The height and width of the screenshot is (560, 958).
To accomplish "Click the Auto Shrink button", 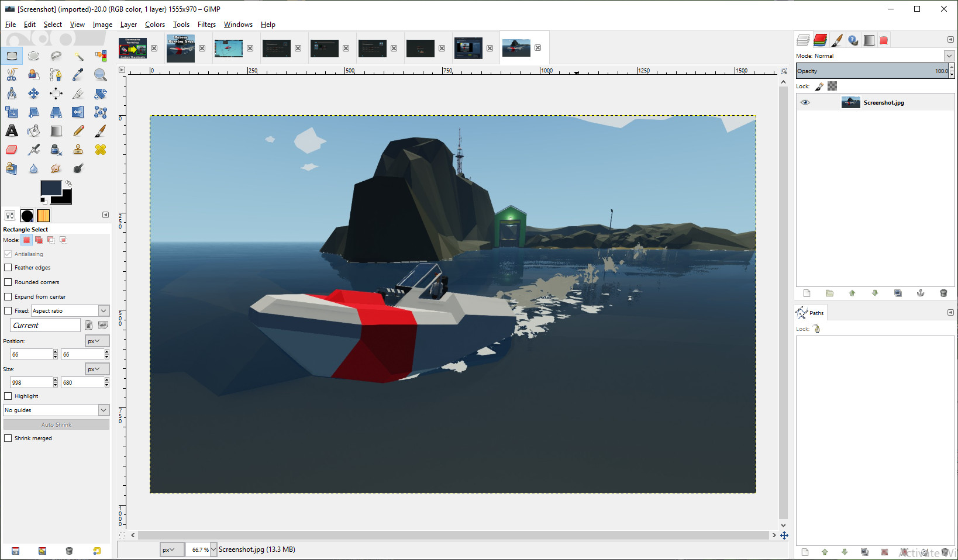I will (x=56, y=424).
